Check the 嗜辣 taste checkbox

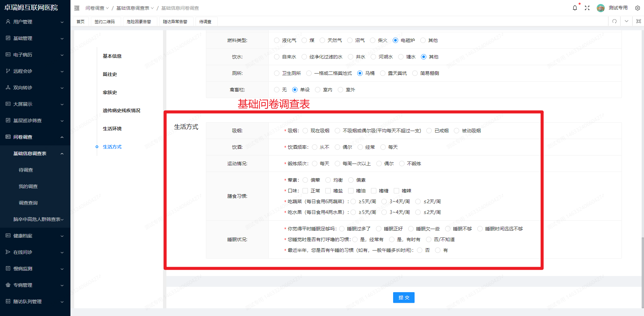(396, 191)
